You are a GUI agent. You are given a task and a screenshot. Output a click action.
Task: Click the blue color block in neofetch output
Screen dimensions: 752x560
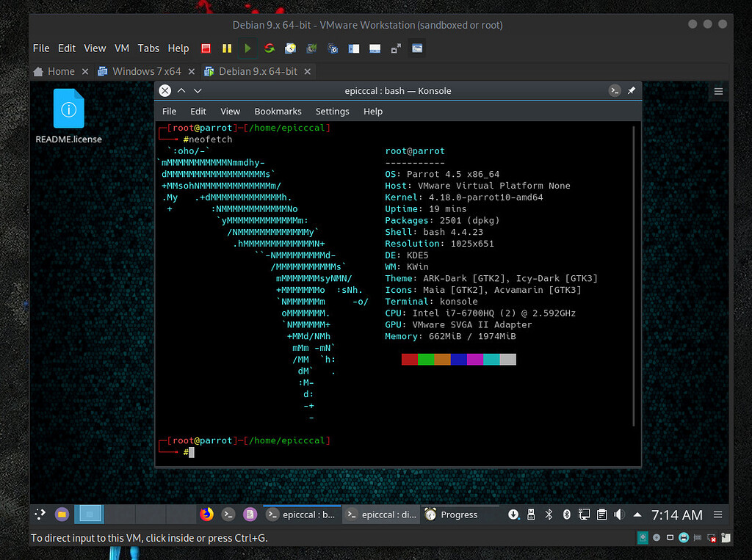pos(458,360)
